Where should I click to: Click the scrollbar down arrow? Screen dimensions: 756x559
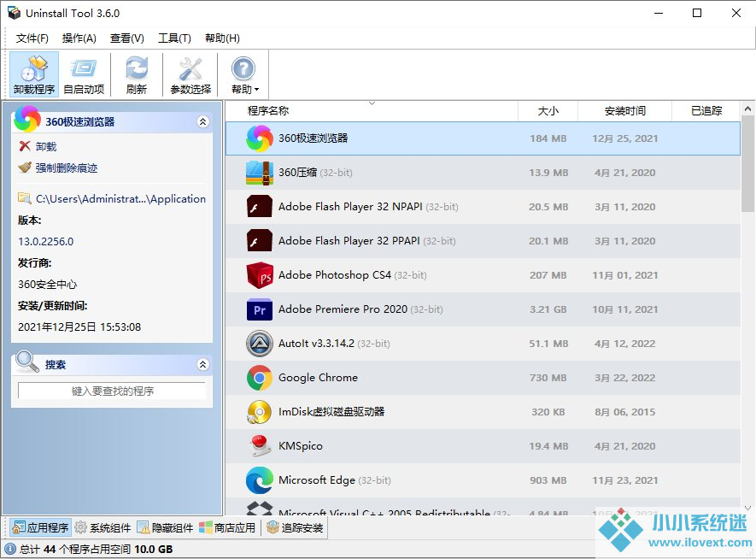point(747,508)
